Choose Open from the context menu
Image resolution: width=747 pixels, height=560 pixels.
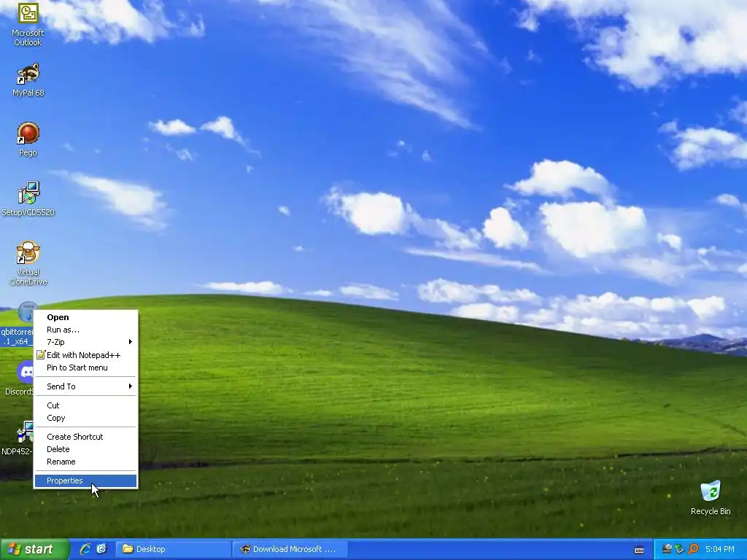coord(86,317)
